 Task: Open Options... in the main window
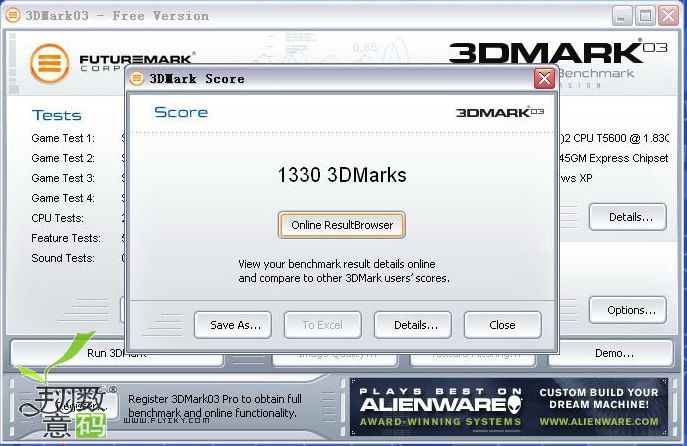[628, 310]
